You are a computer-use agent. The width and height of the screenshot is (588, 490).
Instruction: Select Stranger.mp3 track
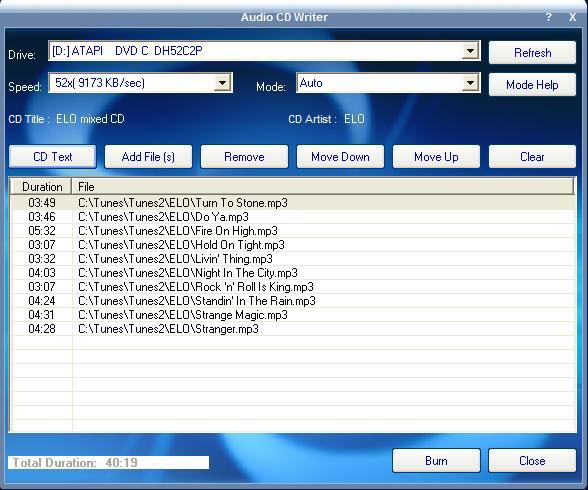293,329
